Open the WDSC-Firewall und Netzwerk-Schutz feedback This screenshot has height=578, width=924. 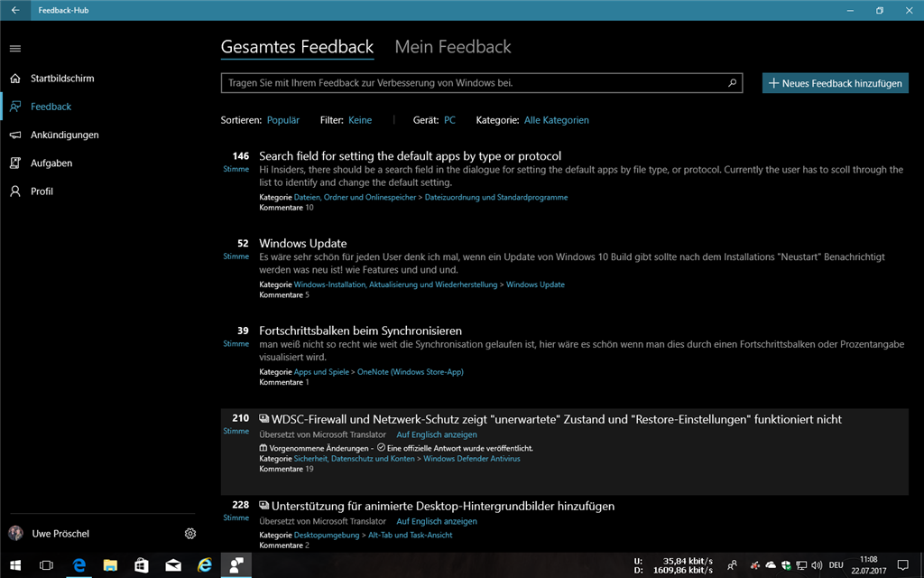point(556,419)
